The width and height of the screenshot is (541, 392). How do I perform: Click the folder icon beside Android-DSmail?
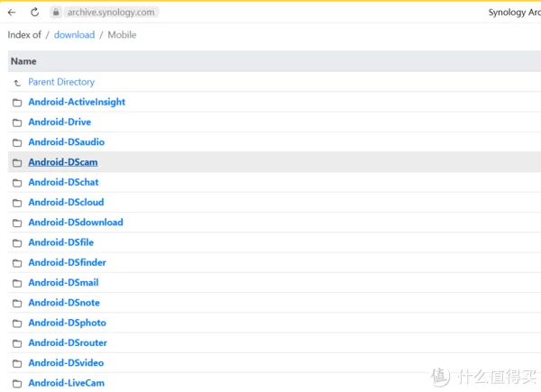point(17,283)
